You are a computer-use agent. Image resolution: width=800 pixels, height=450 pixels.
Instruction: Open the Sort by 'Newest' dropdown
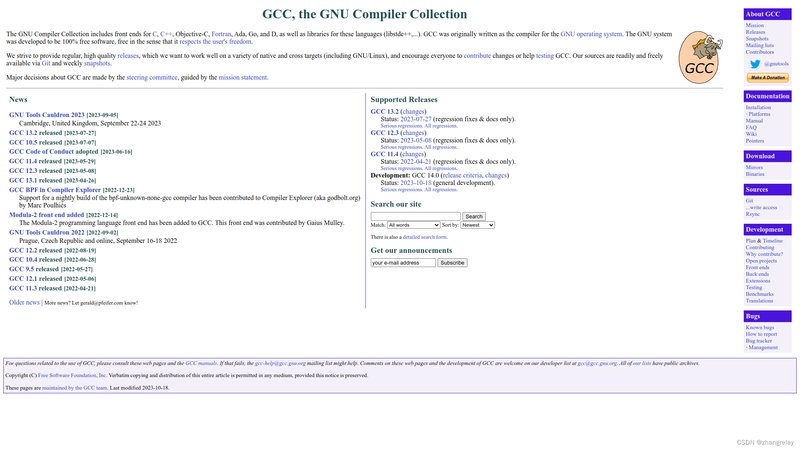477,225
